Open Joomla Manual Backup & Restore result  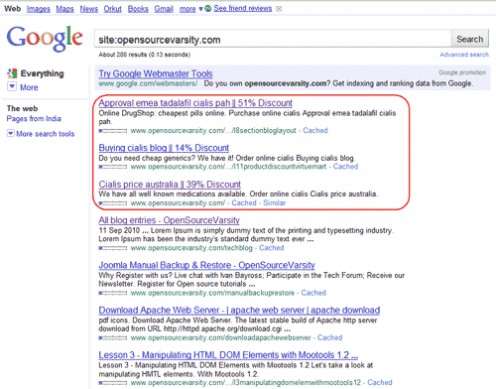[x=207, y=265]
